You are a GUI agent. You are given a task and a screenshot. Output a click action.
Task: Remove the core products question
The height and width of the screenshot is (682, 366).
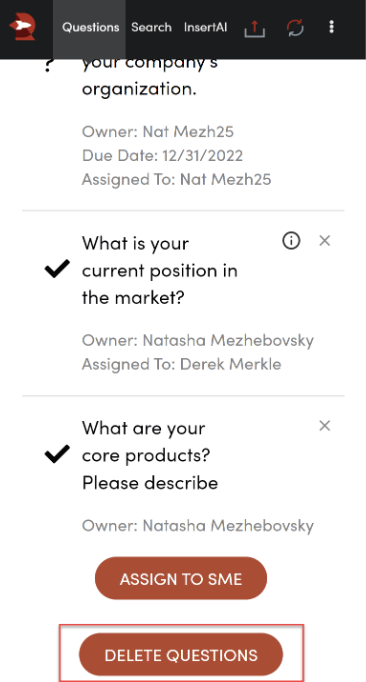tap(325, 426)
